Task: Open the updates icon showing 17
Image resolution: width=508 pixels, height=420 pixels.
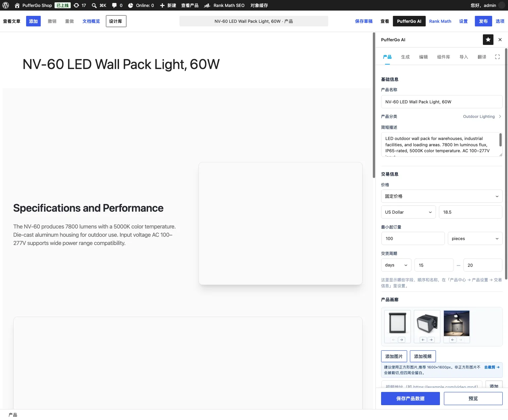Action: [x=76, y=5]
